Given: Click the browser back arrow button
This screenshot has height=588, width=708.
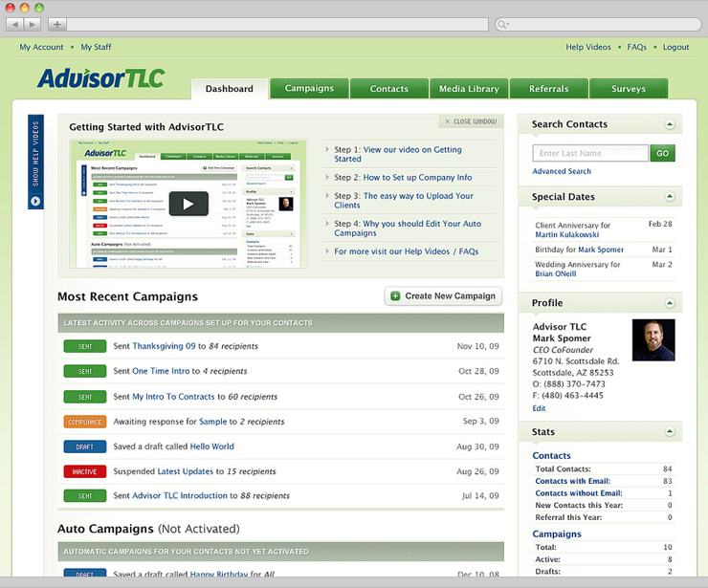Looking at the screenshot, I should [x=15, y=24].
